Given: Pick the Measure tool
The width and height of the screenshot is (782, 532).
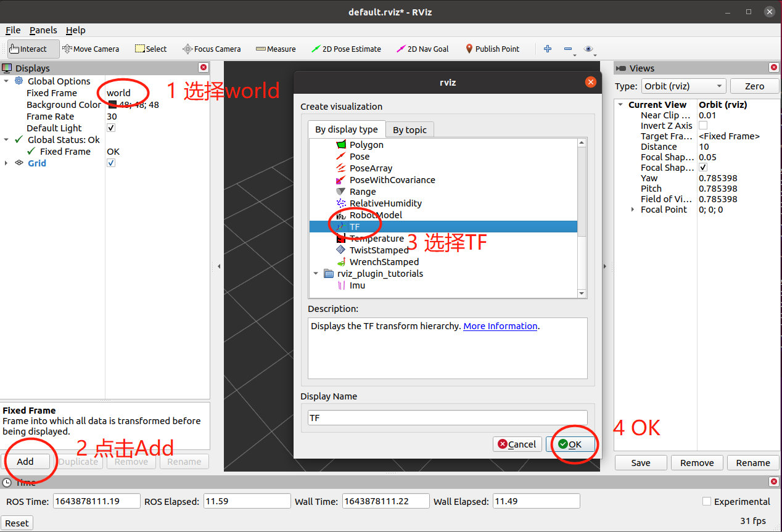Looking at the screenshot, I should tap(276, 49).
